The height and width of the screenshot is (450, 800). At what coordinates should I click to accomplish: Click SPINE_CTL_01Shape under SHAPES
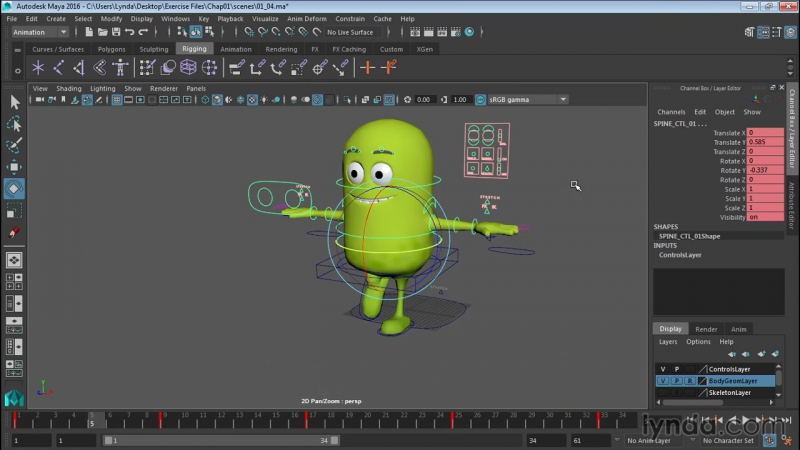tap(689, 236)
